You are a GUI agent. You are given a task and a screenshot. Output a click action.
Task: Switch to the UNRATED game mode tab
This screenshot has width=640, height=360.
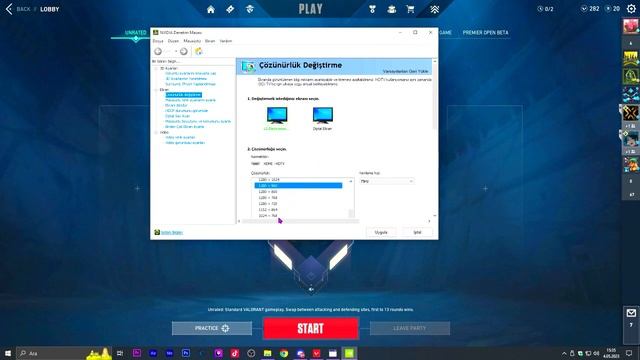tap(136, 33)
